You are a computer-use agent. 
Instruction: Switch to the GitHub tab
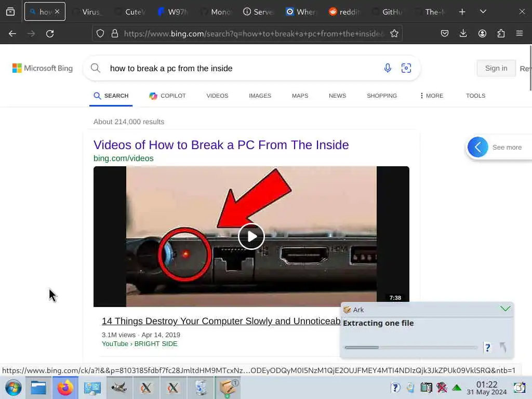(x=388, y=12)
